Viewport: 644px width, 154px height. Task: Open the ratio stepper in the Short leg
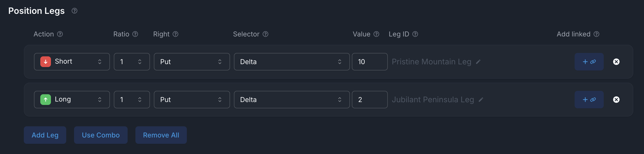click(x=132, y=62)
